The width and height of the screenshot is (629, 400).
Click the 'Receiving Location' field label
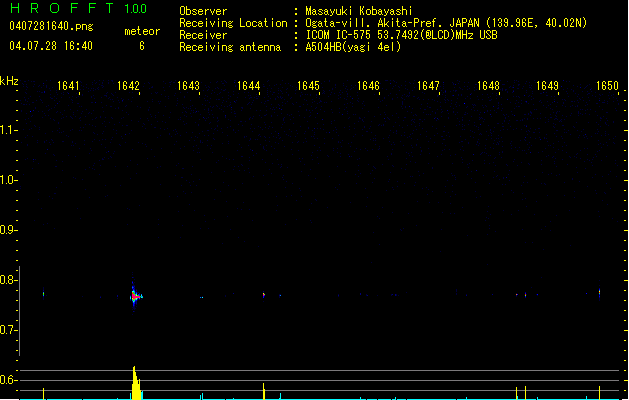233,23
